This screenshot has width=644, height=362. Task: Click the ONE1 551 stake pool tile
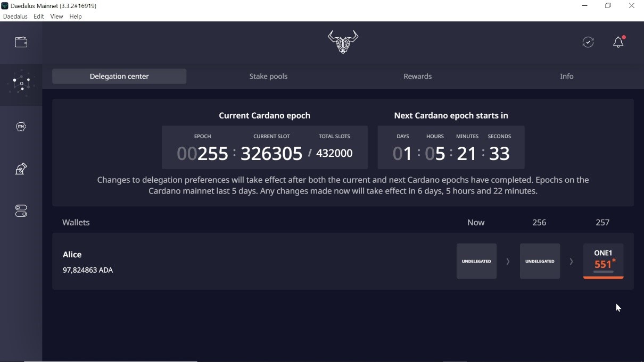pyautogui.click(x=603, y=261)
